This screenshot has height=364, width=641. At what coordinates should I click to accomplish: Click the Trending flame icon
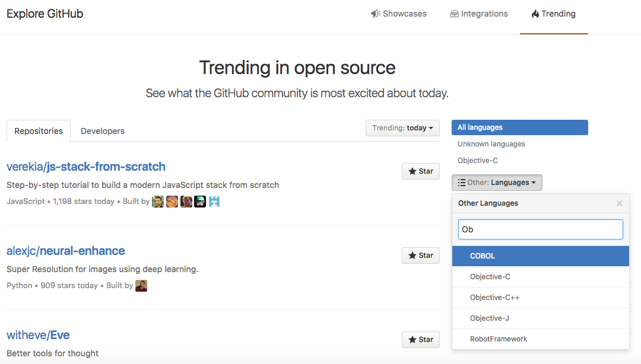535,14
